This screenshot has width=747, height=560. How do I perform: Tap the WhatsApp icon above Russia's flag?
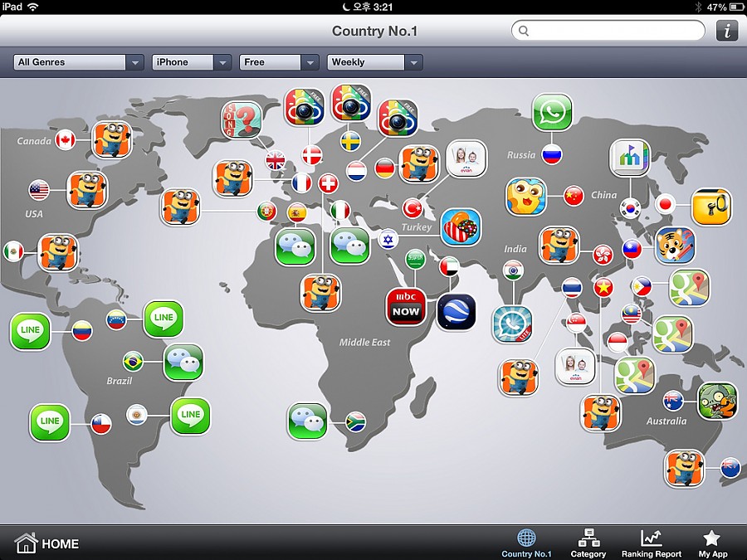click(552, 112)
